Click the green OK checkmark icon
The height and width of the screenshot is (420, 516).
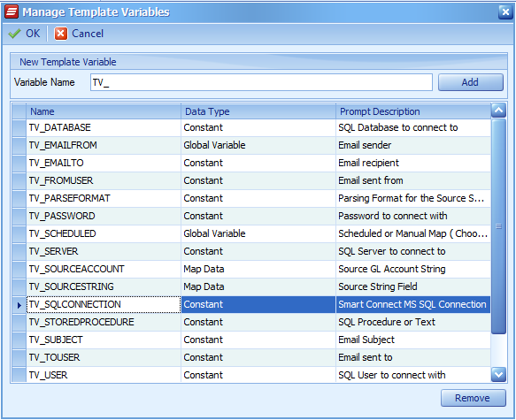click(x=14, y=34)
